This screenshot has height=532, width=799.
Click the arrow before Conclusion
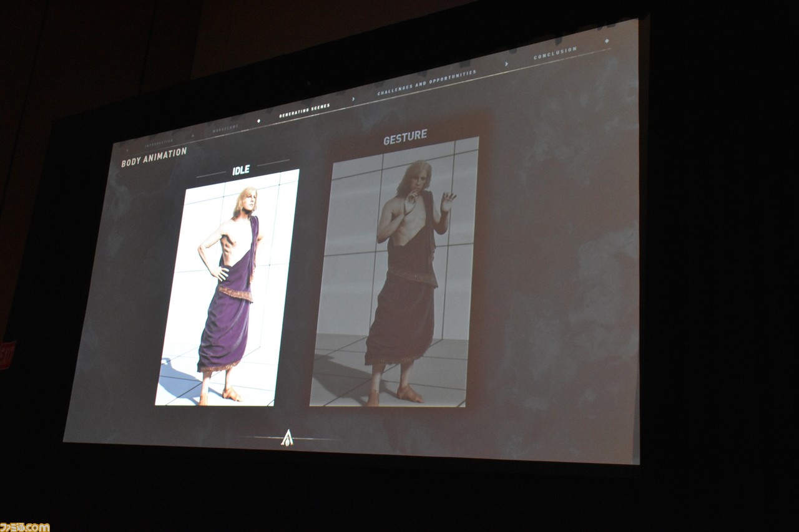coord(506,64)
